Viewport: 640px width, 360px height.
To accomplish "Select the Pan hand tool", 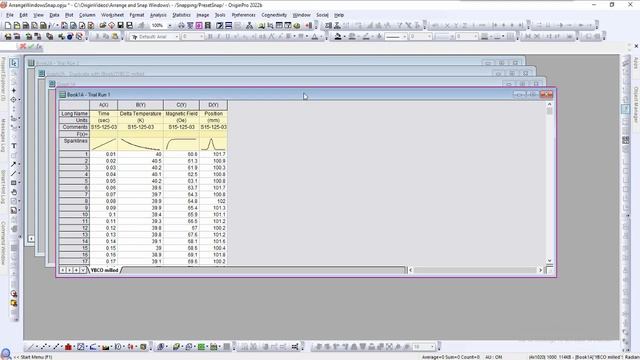I will [14, 192].
